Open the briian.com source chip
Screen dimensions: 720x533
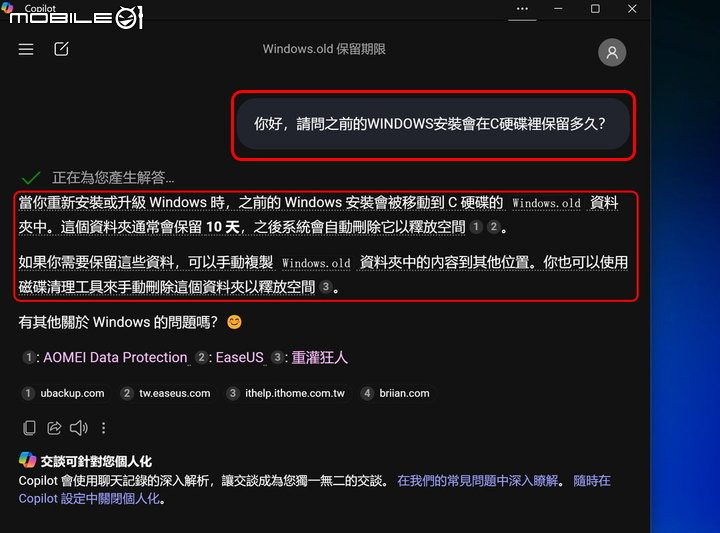[397, 393]
